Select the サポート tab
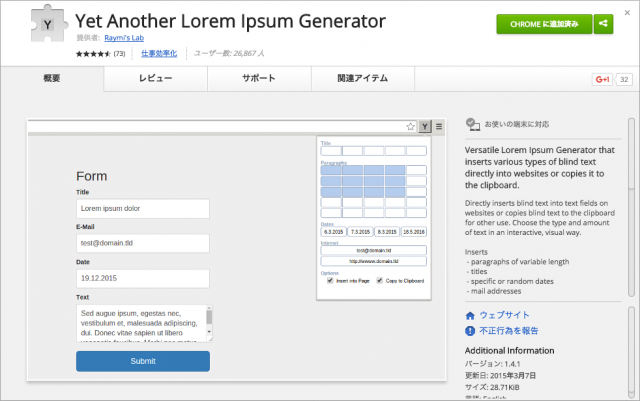640x401 pixels. pos(258,78)
